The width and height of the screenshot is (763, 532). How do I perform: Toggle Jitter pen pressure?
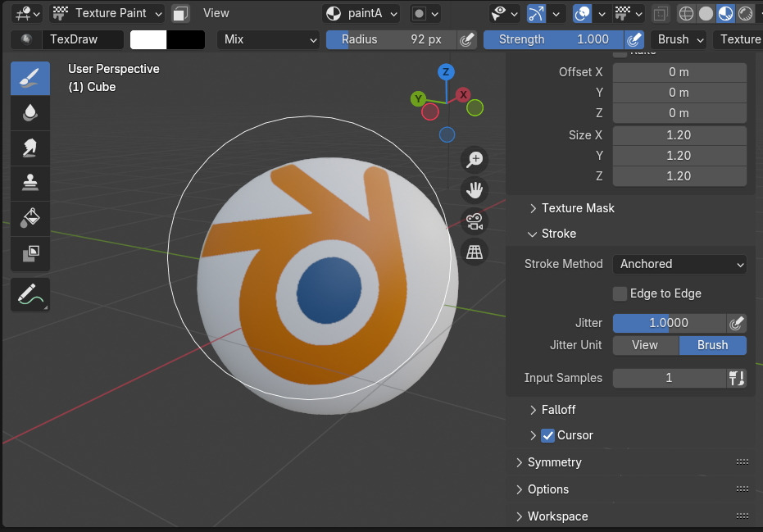tap(736, 323)
